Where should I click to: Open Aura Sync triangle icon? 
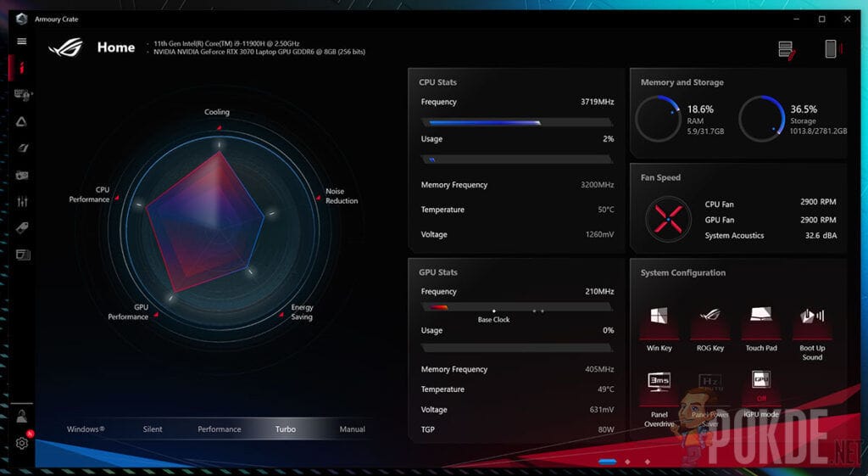(21, 121)
